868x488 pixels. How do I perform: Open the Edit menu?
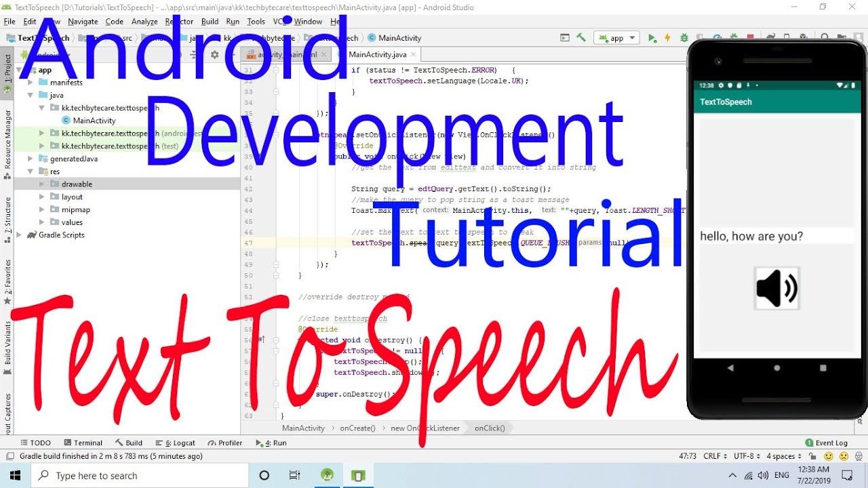click(30, 22)
